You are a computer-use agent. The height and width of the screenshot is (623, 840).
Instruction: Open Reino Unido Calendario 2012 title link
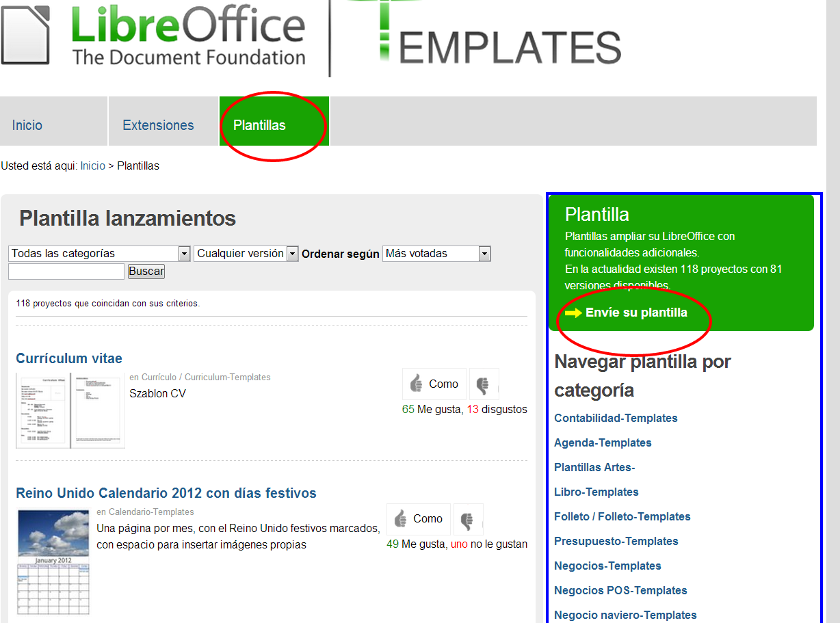166,493
